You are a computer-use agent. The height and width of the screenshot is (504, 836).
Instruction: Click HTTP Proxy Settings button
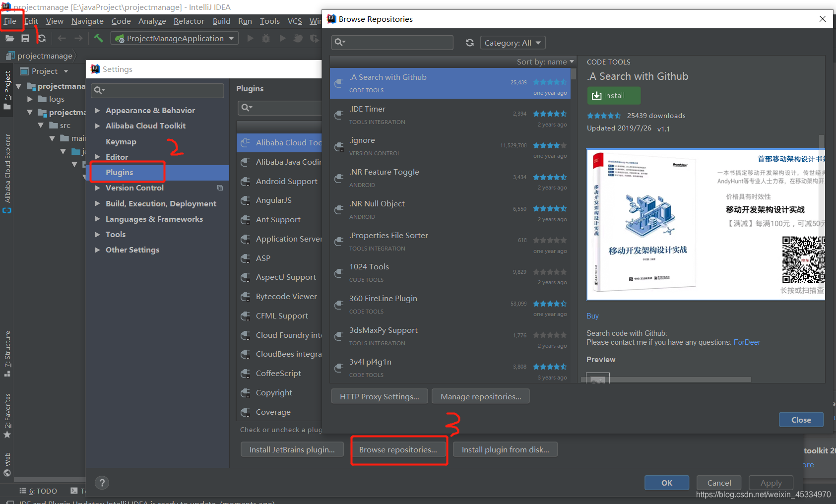point(380,396)
